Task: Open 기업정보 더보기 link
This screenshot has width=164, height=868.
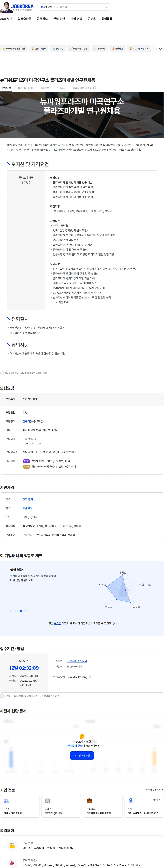Action: click(x=155, y=790)
